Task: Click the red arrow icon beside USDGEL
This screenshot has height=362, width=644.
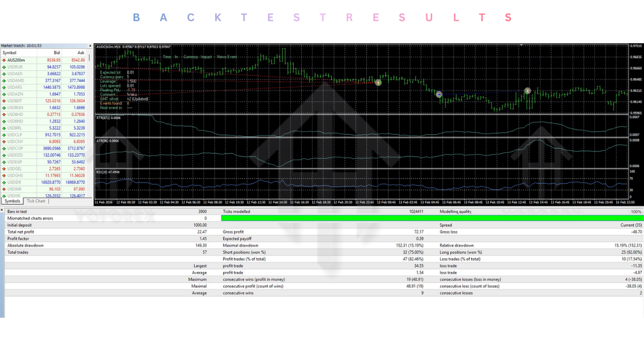Action: point(4,168)
